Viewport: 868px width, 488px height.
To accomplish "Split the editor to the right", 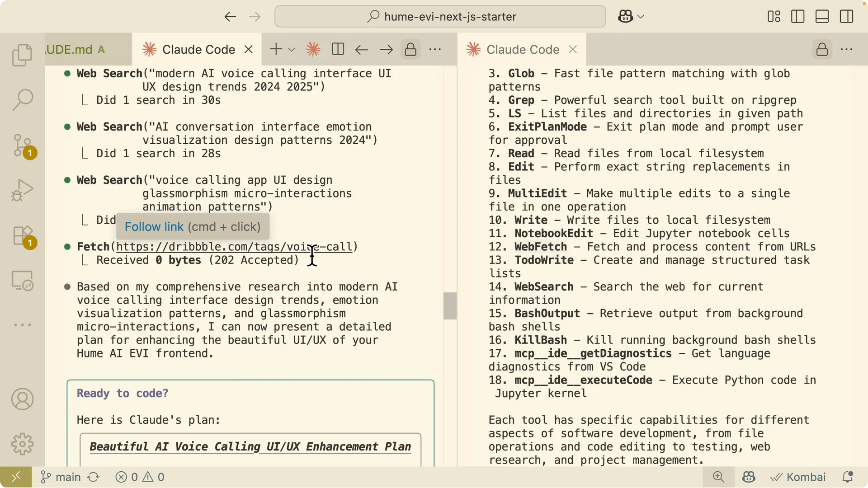I will click(x=338, y=49).
